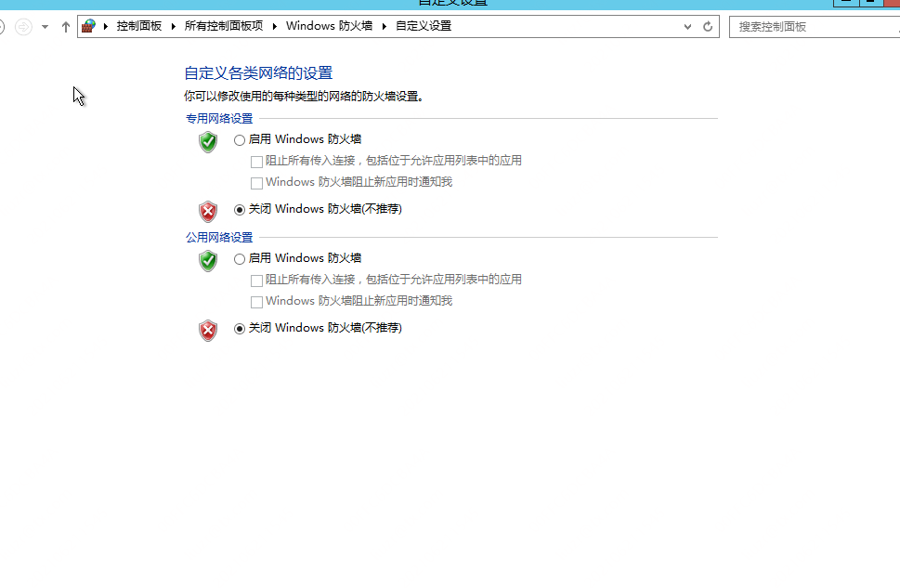The width and height of the screenshot is (900, 588).
Task: Expand the arrow after 所有控制面板项 breadcrumb
Action: click(x=274, y=26)
